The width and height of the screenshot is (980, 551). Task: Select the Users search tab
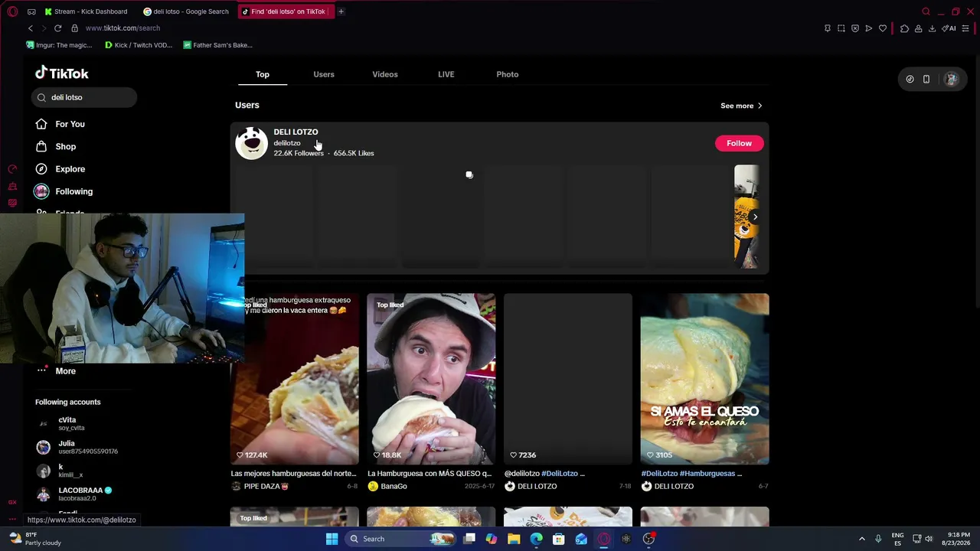pos(324,74)
